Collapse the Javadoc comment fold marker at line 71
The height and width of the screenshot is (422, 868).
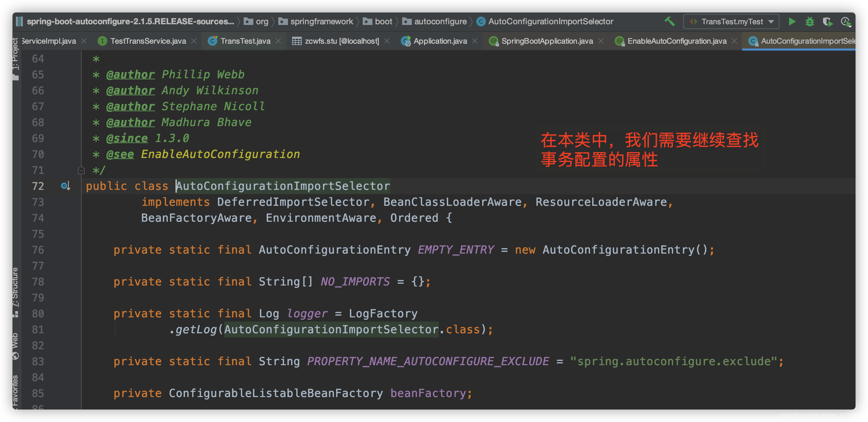click(x=81, y=170)
